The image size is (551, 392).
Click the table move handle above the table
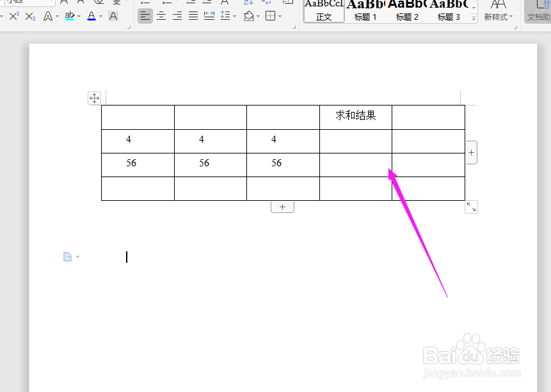[x=94, y=98]
